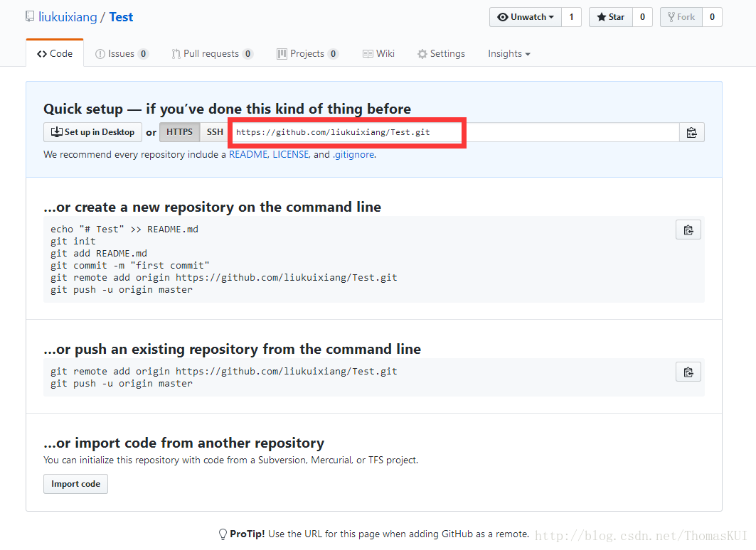Viewport: 756px width, 550px height.
Task: Open the Unwatch dropdown menu
Action: pos(526,17)
